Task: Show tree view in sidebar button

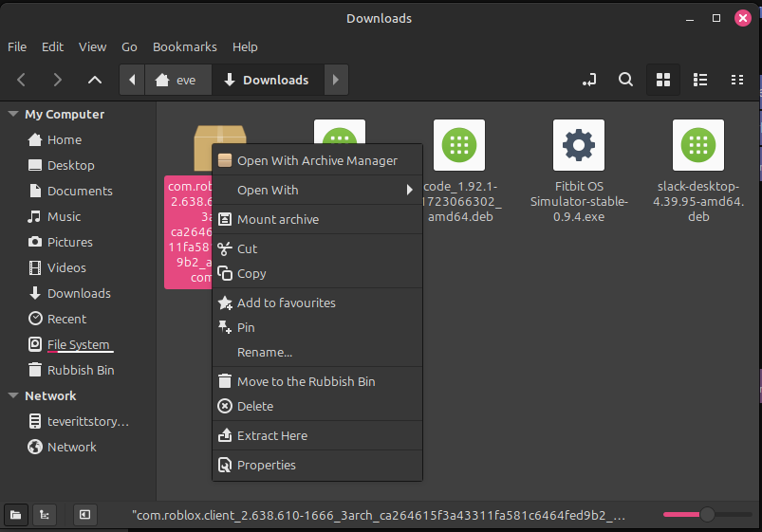Action: (44, 514)
